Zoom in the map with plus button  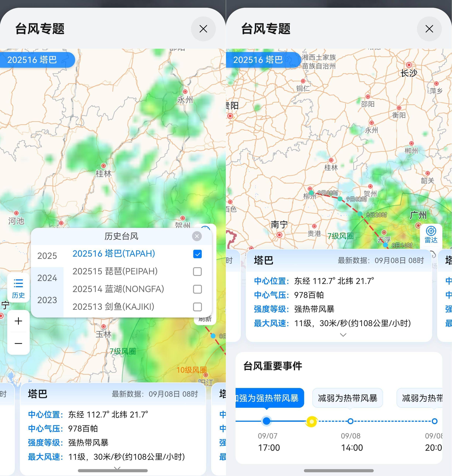click(18, 321)
